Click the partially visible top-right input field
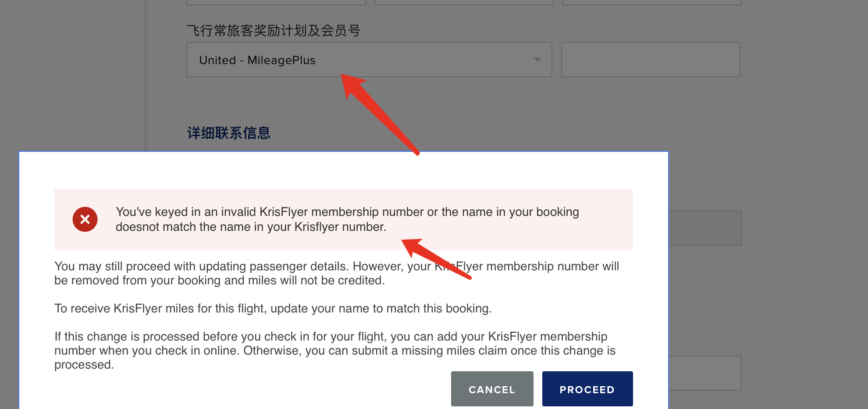 tap(652, 2)
